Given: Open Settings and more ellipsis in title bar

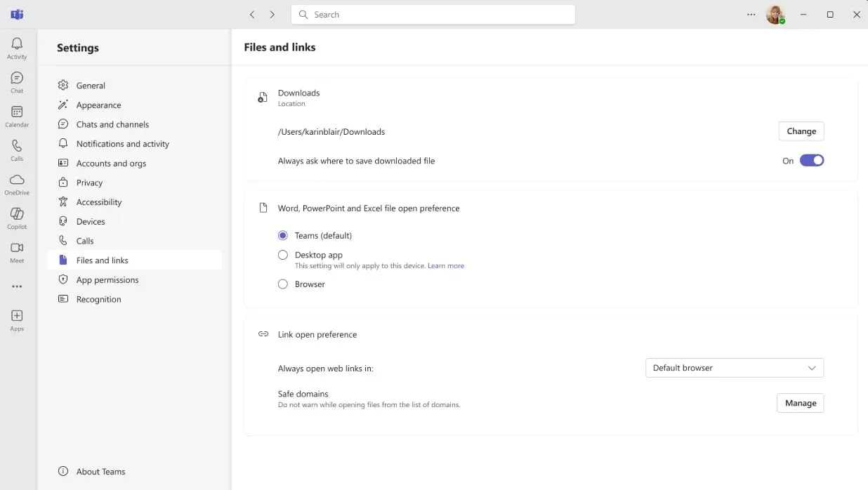Looking at the screenshot, I should (x=751, y=14).
